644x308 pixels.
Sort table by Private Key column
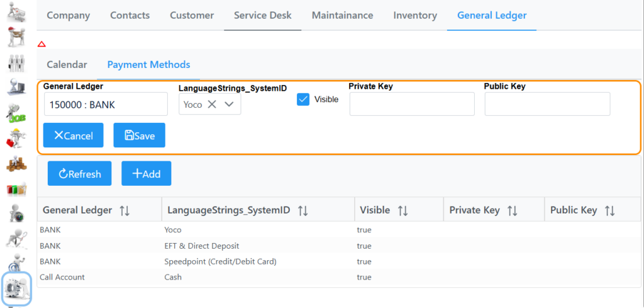coord(512,210)
